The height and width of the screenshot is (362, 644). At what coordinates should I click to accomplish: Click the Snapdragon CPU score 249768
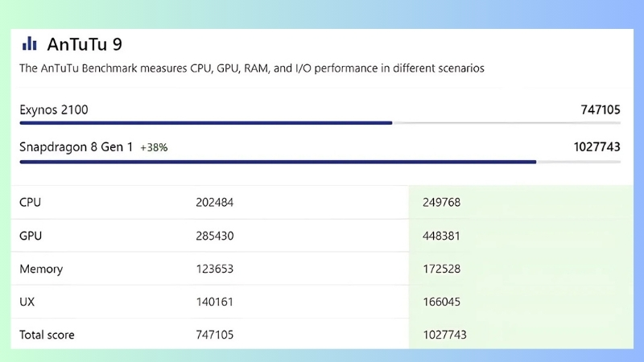[x=441, y=203]
